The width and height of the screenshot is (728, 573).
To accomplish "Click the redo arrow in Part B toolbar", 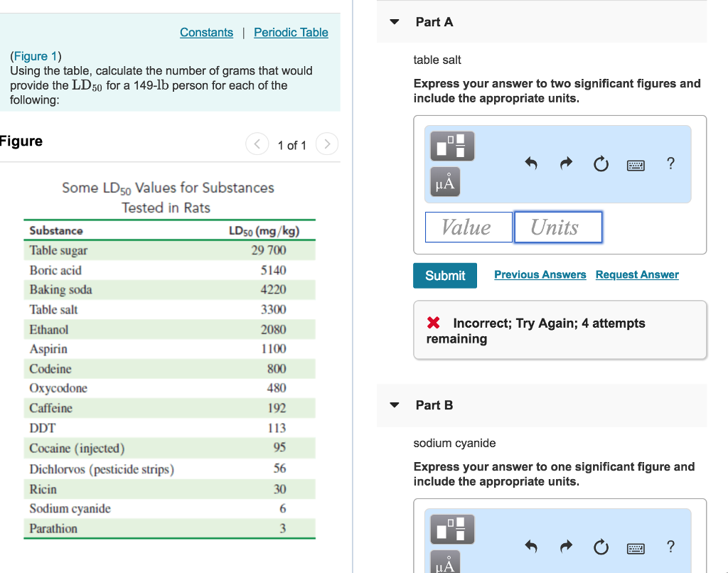I will coord(565,547).
